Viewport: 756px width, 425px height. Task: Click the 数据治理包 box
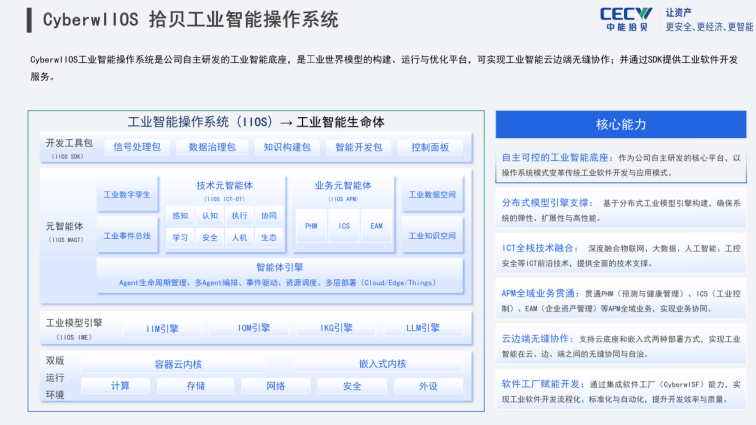(212, 147)
